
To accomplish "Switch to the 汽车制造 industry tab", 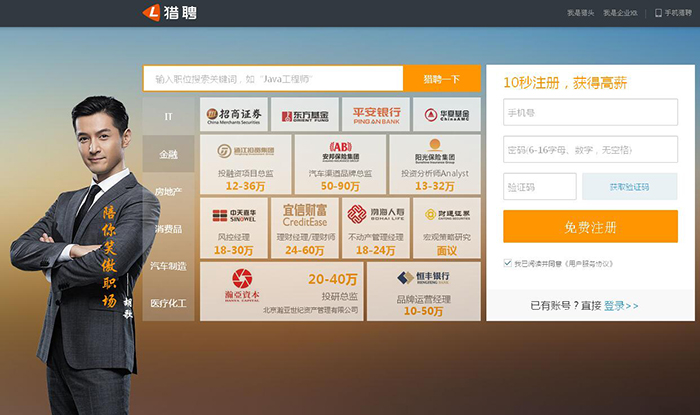I will pos(168,266).
